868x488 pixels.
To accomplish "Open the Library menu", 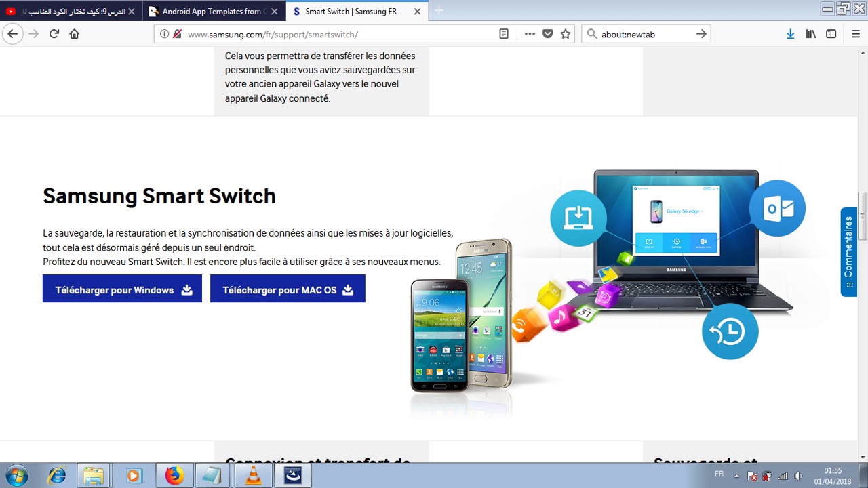I will pos(810,34).
